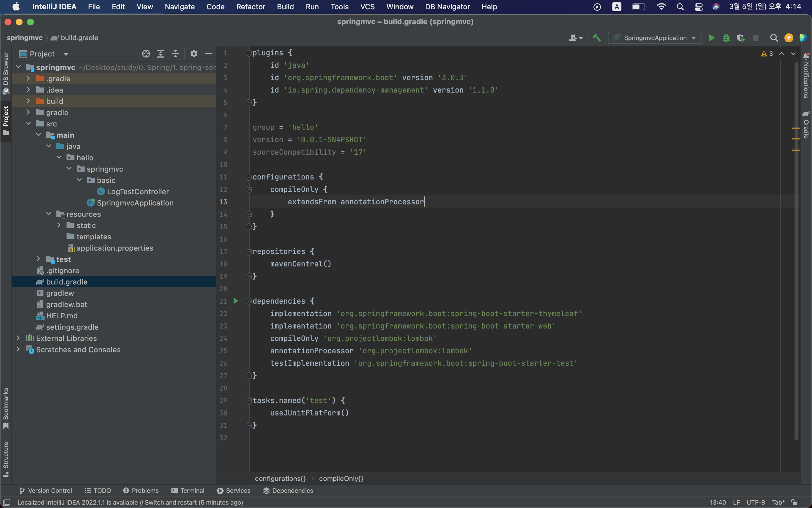Click the orange IDE update arrow icon

coord(789,38)
